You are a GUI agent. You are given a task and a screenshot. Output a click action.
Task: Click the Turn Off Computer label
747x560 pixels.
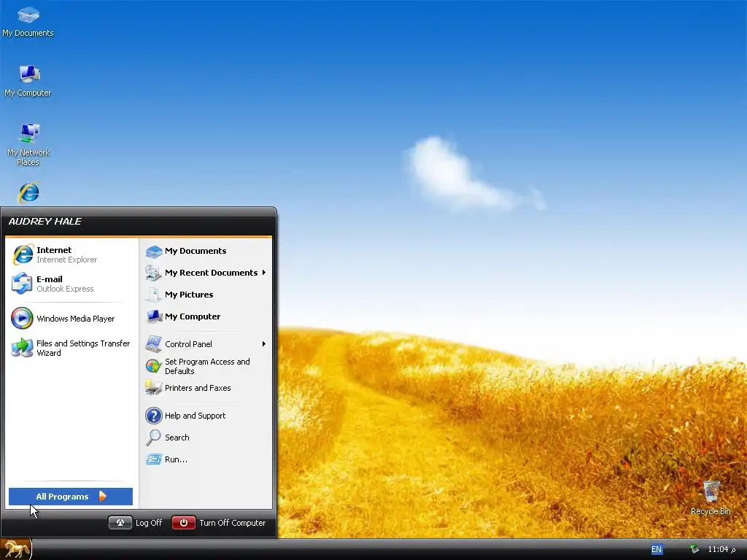coord(233,523)
